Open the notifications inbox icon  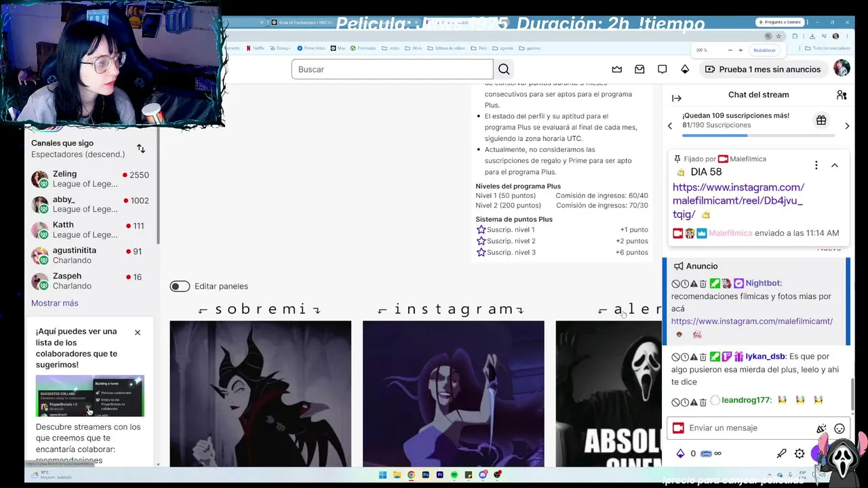(639, 69)
